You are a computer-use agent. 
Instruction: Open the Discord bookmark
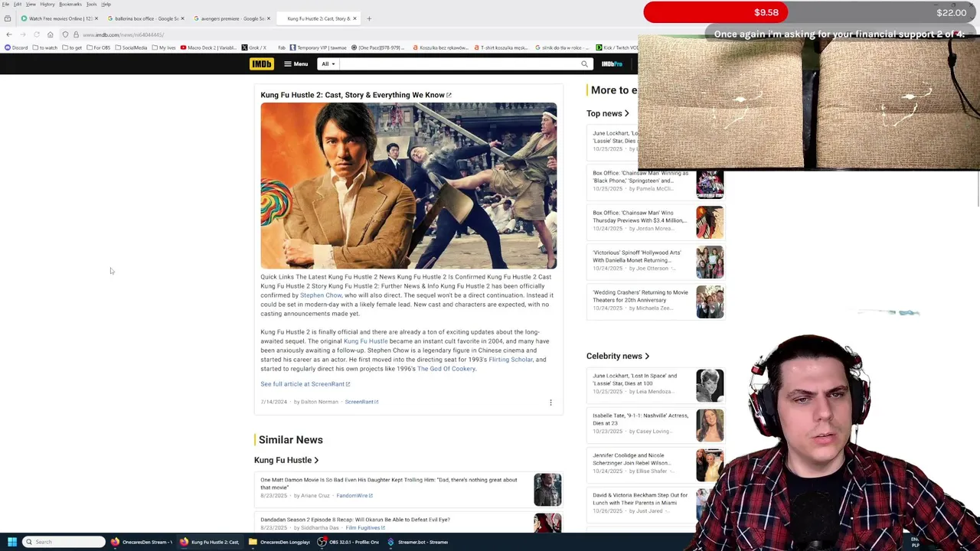(16, 47)
